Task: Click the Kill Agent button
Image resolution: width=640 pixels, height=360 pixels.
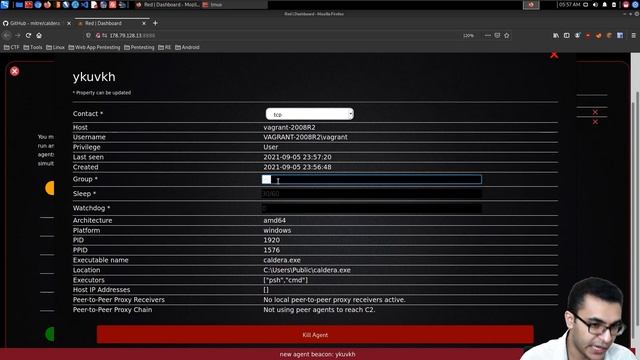Action: (x=315, y=335)
